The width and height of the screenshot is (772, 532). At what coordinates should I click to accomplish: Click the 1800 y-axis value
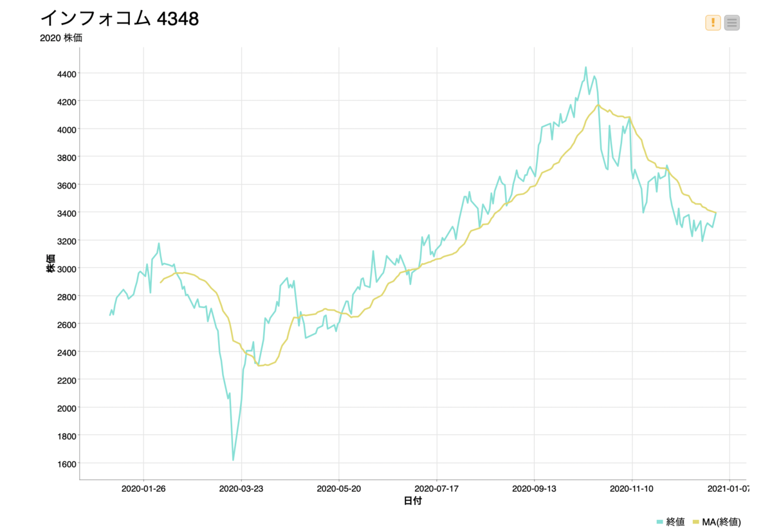point(67,436)
